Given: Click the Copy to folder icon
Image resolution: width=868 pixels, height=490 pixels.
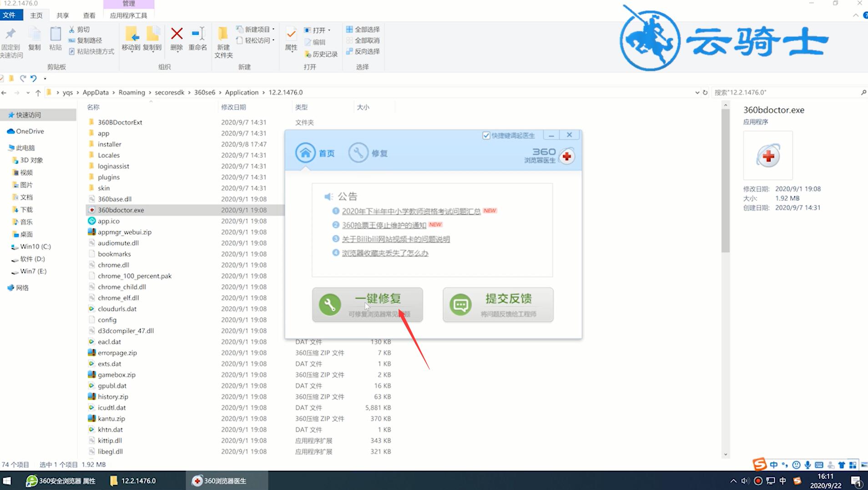Looking at the screenshot, I should [152, 34].
